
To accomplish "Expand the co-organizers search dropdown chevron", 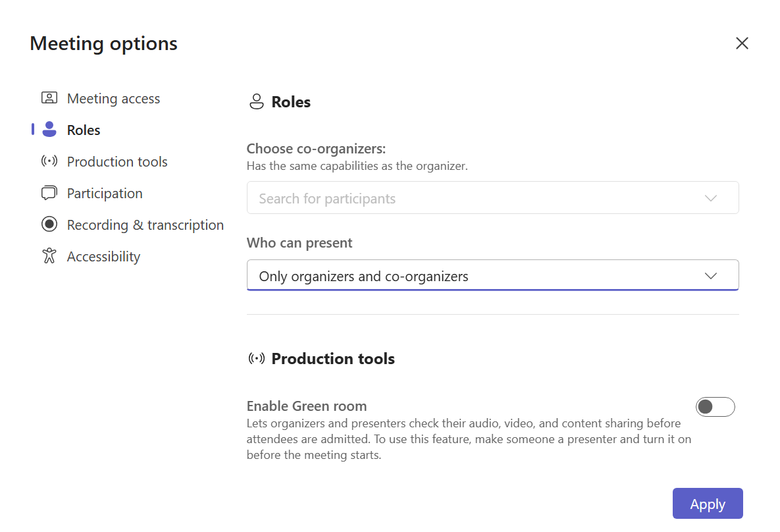I will point(710,198).
